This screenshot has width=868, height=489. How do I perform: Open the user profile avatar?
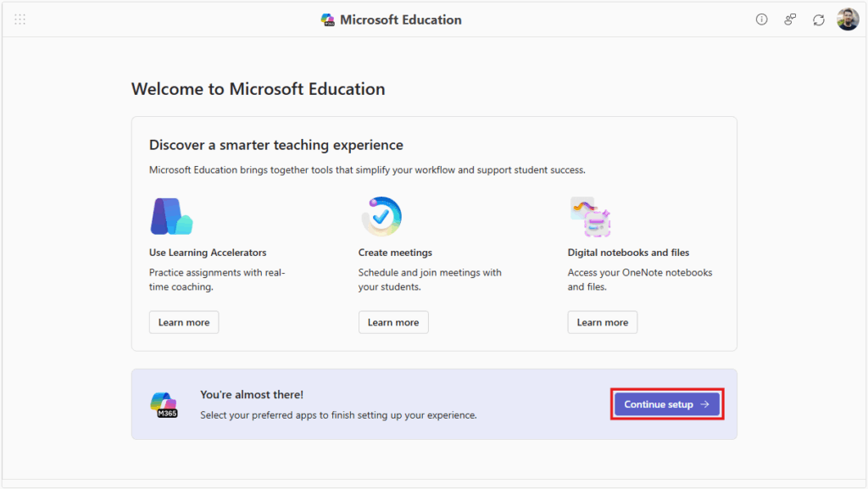848,19
